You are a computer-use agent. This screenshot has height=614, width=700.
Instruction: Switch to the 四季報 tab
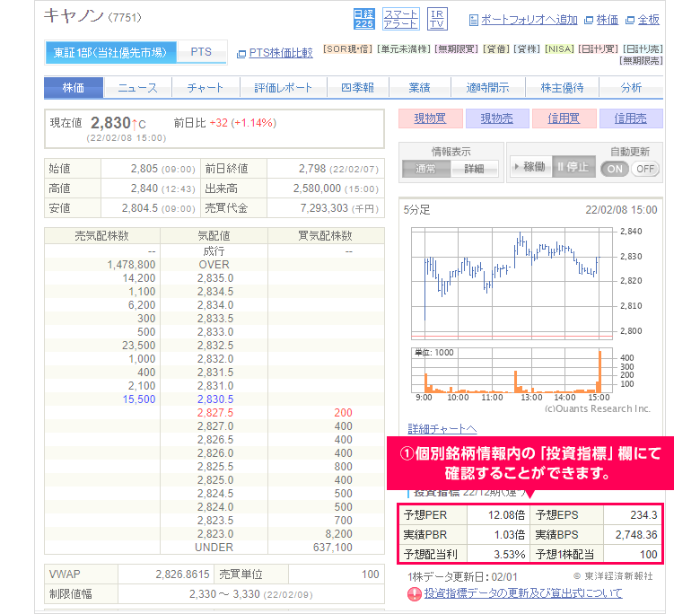point(357,88)
